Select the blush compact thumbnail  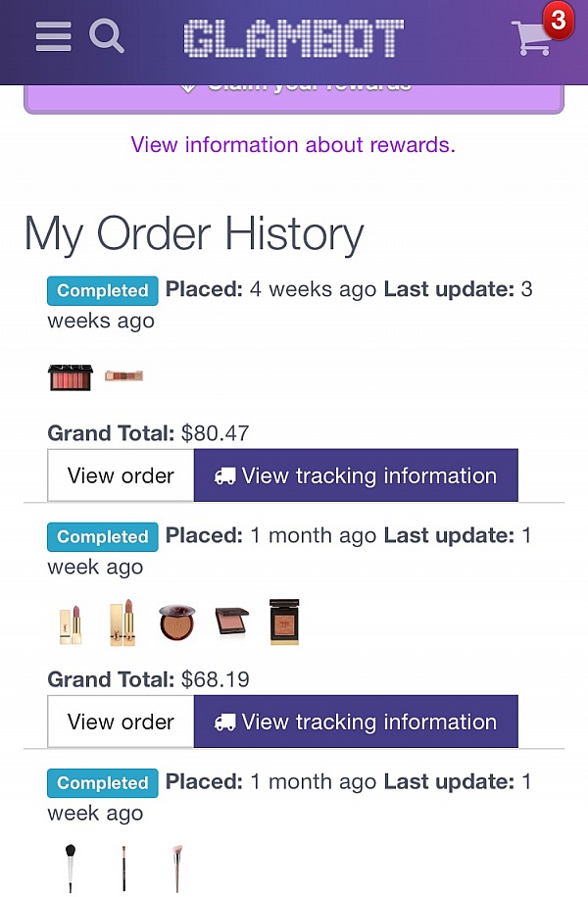[230, 623]
